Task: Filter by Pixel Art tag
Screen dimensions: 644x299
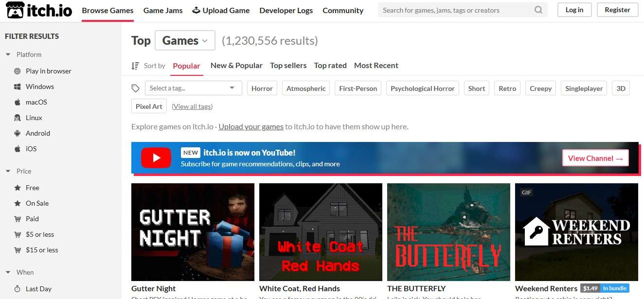Action: (x=149, y=106)
